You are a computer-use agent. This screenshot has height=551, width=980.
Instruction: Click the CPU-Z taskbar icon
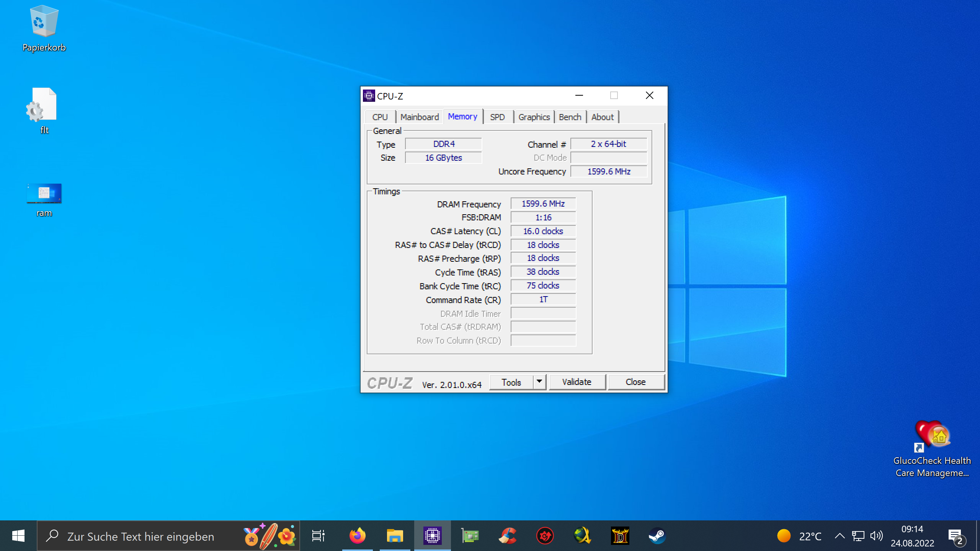click(x=432, y=536)
